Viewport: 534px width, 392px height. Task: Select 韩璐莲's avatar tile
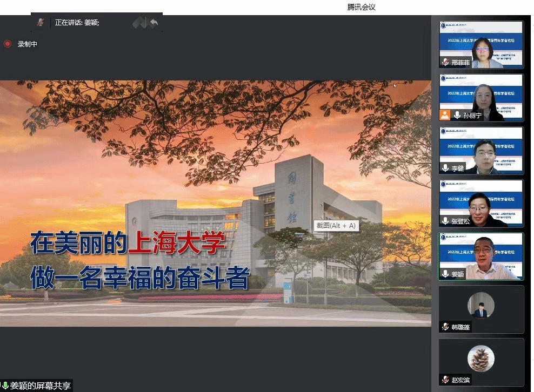[x=481, y=308]
